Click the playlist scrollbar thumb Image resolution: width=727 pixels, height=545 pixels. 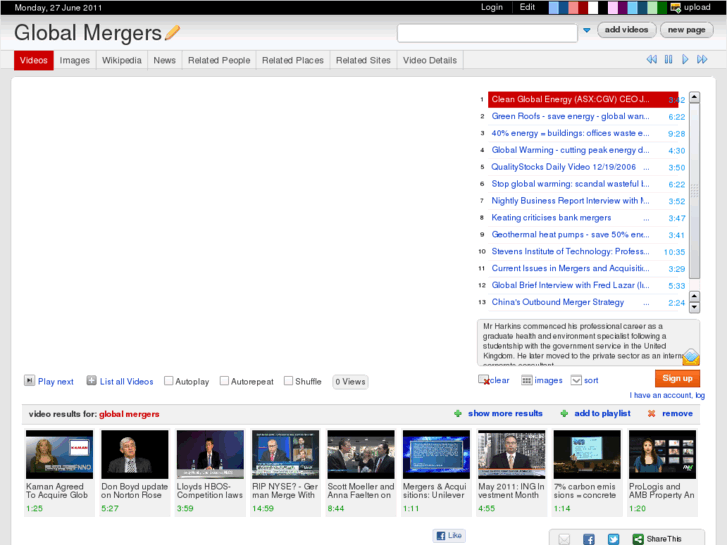(x=694, y=191)
